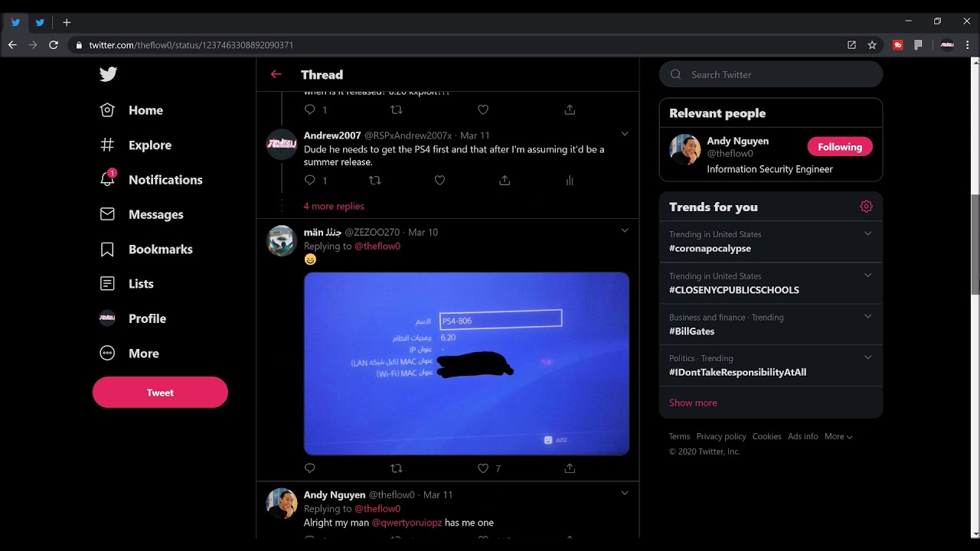Click the @qwertyoruiopz mention
The height and width of the screenshot is (551, 980).
point(407,523)
